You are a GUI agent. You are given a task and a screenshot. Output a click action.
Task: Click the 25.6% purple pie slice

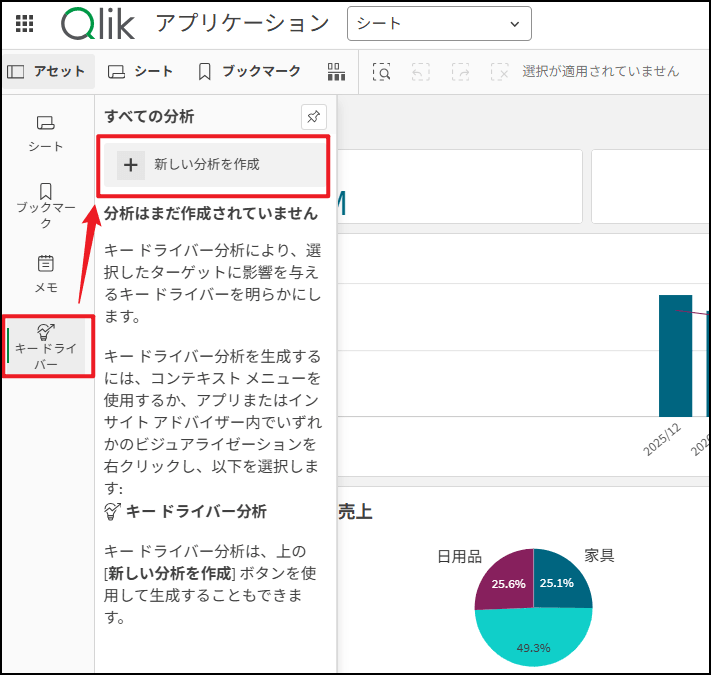click(x=505, y=582)
